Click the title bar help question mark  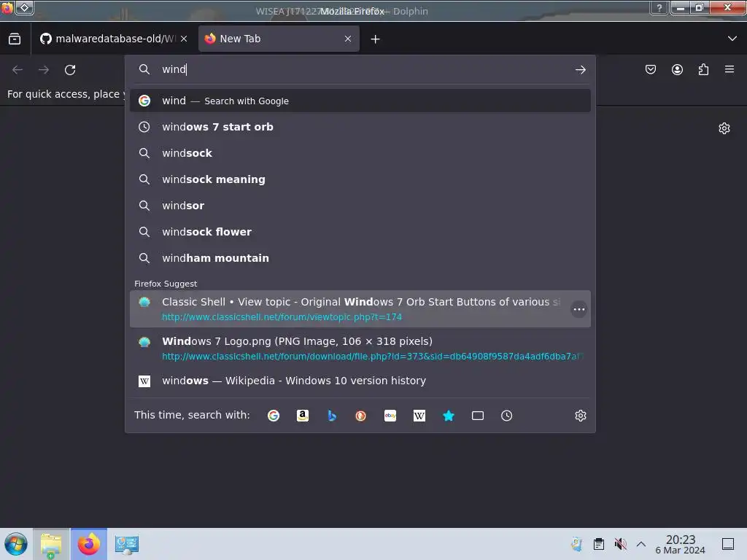click(659, 7)
